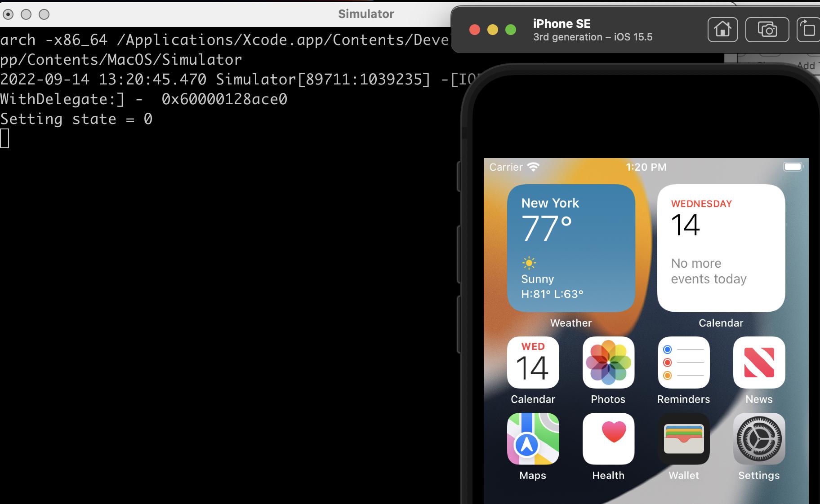The image size is (820, 504).
Task: Click 'No more events today' text
Action: (709, 271)
